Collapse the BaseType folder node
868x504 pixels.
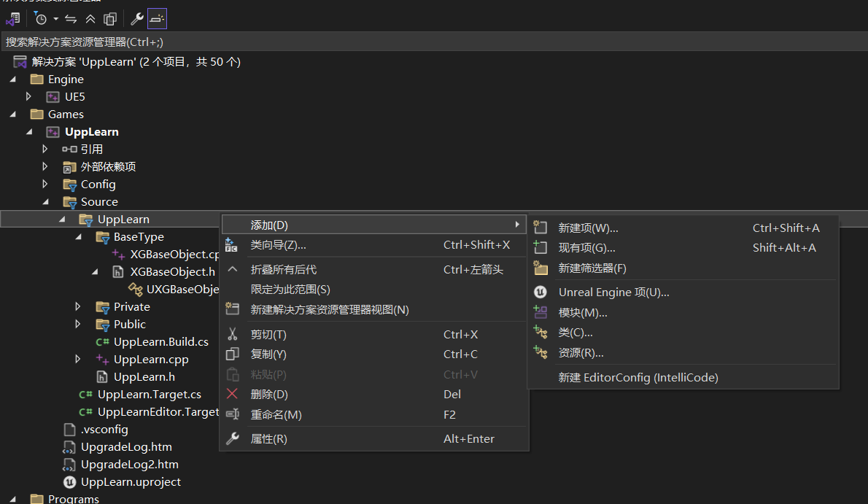tap(78, 236)
